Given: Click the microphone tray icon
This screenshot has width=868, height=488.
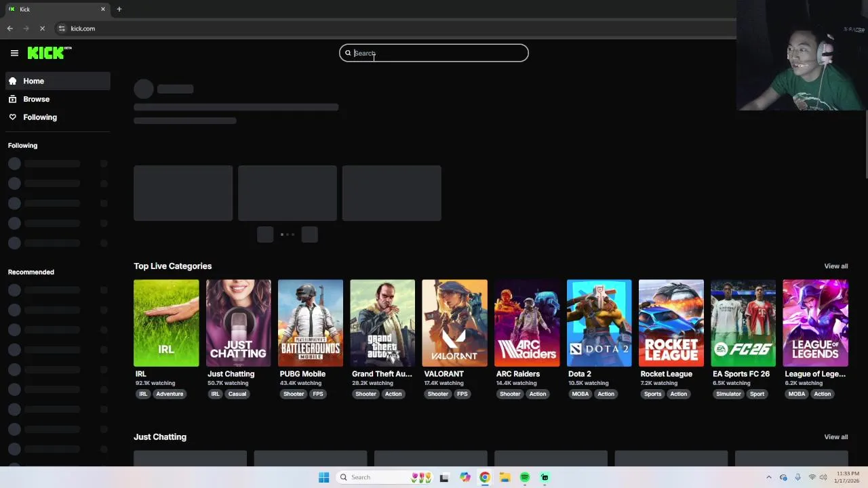Looking at the screenshot, I should pyautogui.click(x=797, y=477).
